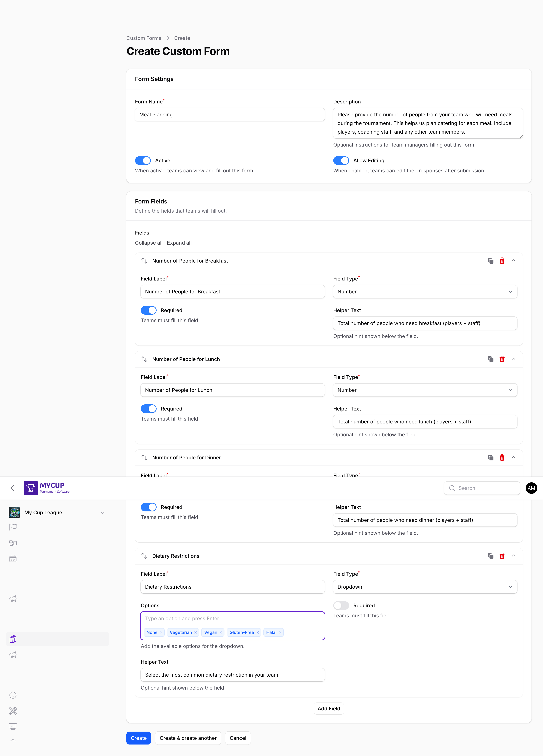Click the reorder arrows on Number of People for Dinner
The height and width of the screenshot is (756, 543).
[144, 457]
